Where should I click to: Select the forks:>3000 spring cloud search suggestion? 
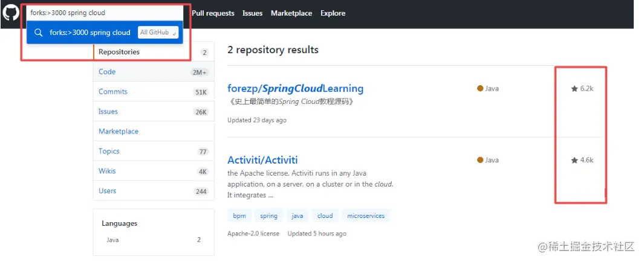coord(105,33)
